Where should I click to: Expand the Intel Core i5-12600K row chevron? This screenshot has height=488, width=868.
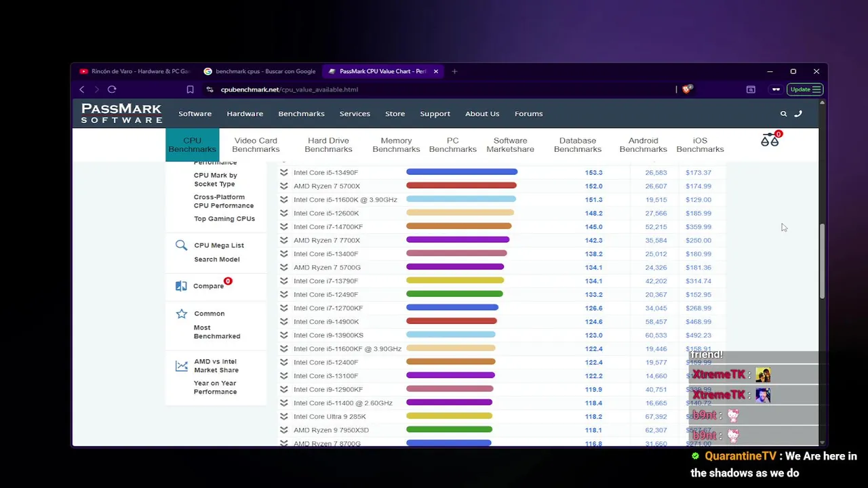coord(284,213)
